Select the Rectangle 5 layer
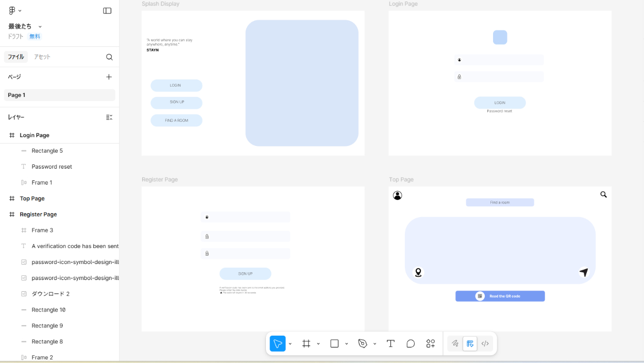The height and width of the screenshot is (363, 644). (47, 151)
